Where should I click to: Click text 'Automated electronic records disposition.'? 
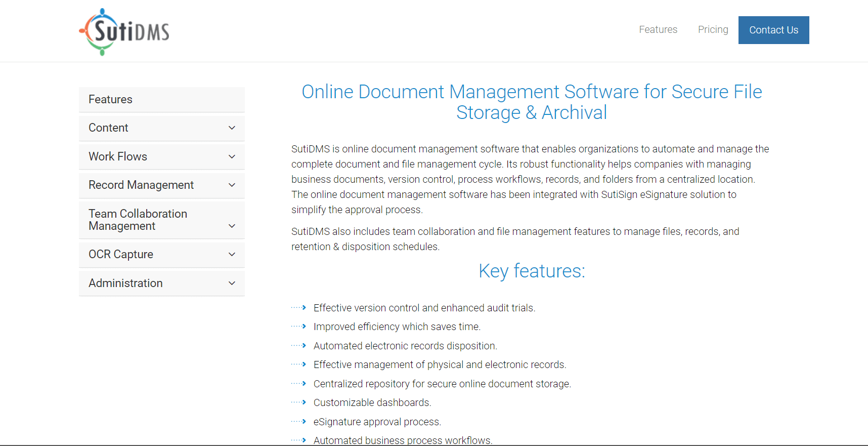coord(406,346)
